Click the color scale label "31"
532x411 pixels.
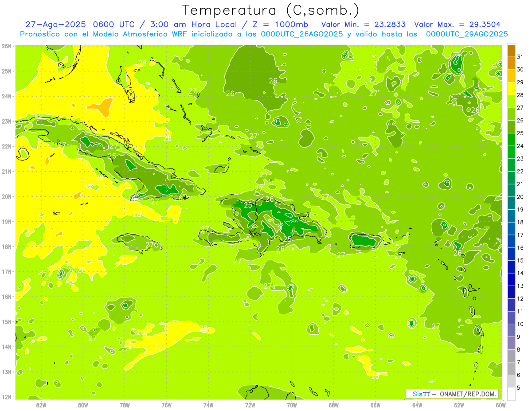520,57
